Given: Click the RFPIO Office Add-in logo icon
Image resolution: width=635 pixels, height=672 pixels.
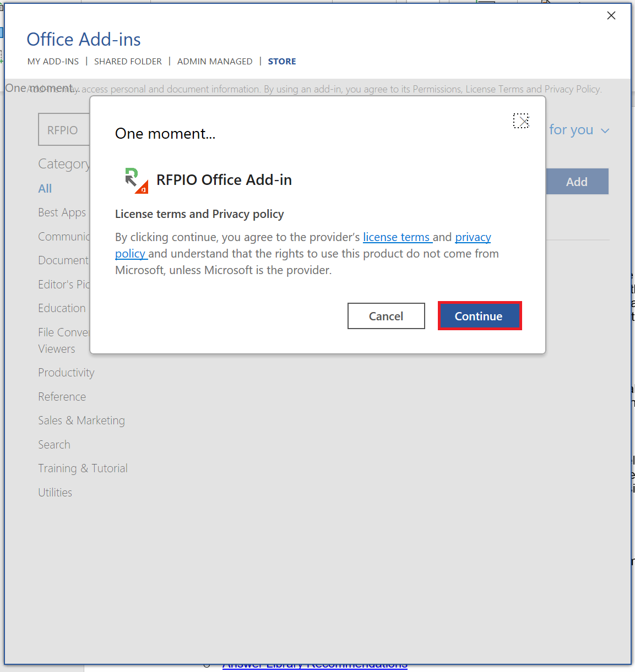Looking at the screenshot, I should point(136,180).
